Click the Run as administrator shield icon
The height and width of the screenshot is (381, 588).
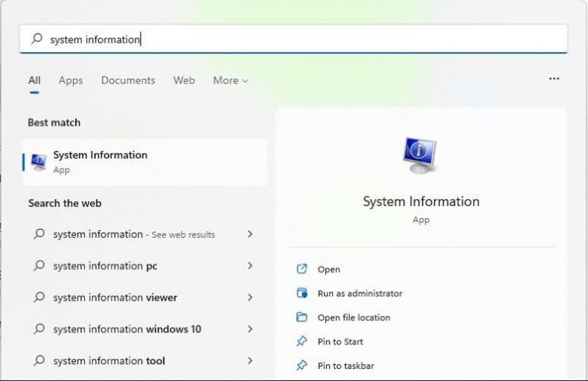pos(302,293)
